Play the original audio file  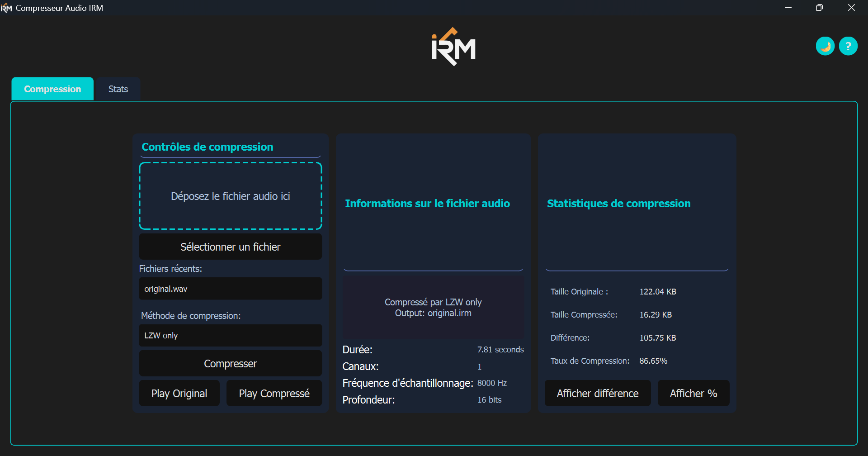coord(179,394)
